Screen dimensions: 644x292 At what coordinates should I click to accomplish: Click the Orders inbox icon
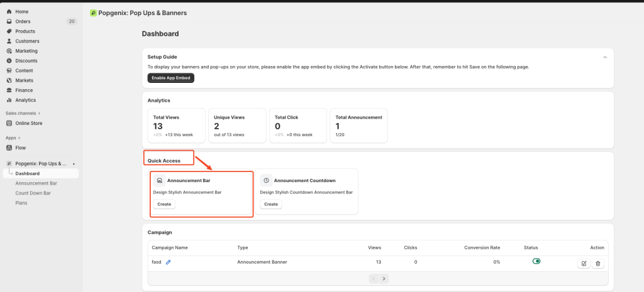pos(9,21)
